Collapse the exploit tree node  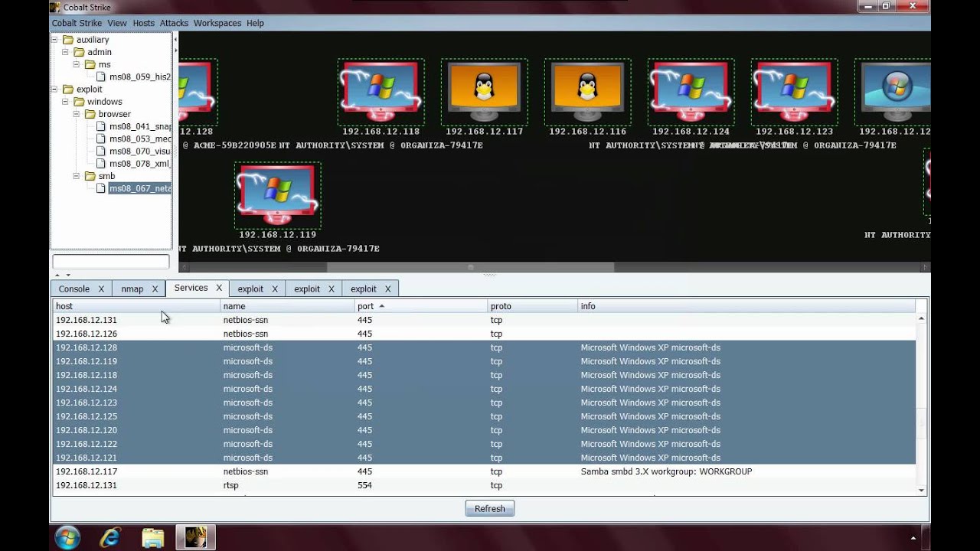(55, 90)
